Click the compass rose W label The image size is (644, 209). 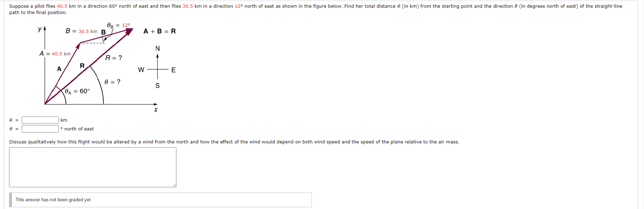pos(141,70)
